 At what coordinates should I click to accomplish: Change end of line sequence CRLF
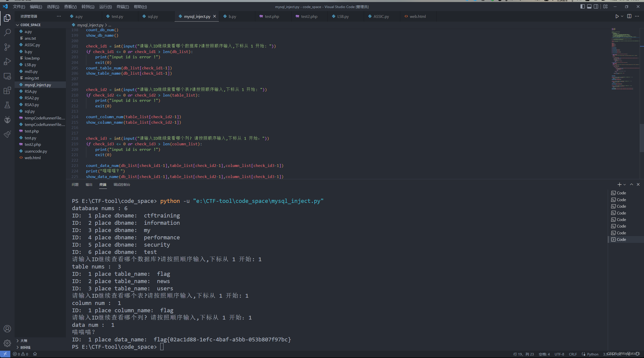click(573, 354)
